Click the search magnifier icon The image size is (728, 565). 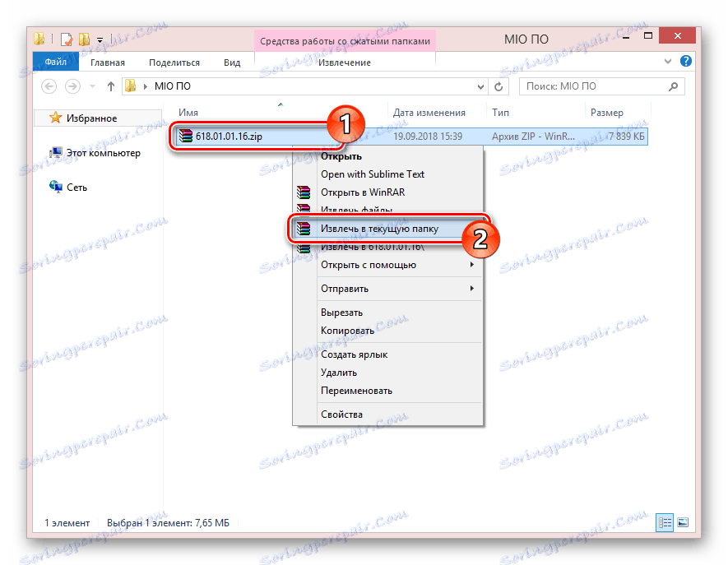point(673,86)
